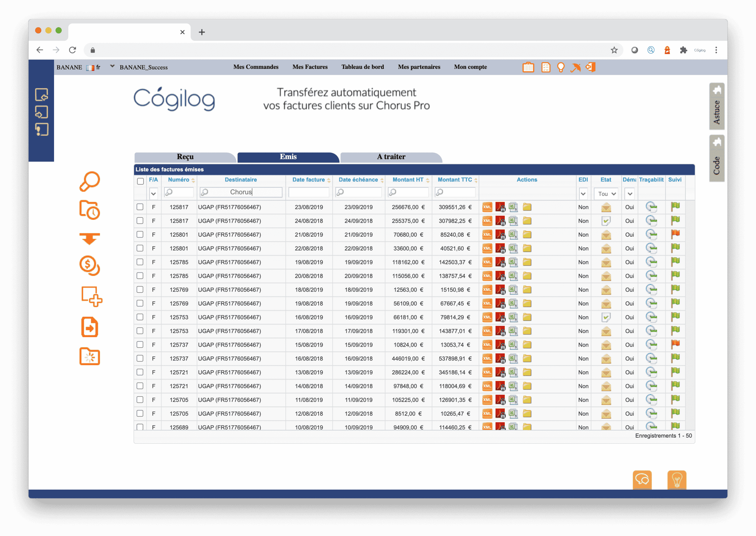Click envelope state icon for invoice dated 18/08/2019
This screenshot has height=536, width=756.
tap(606, 290)
